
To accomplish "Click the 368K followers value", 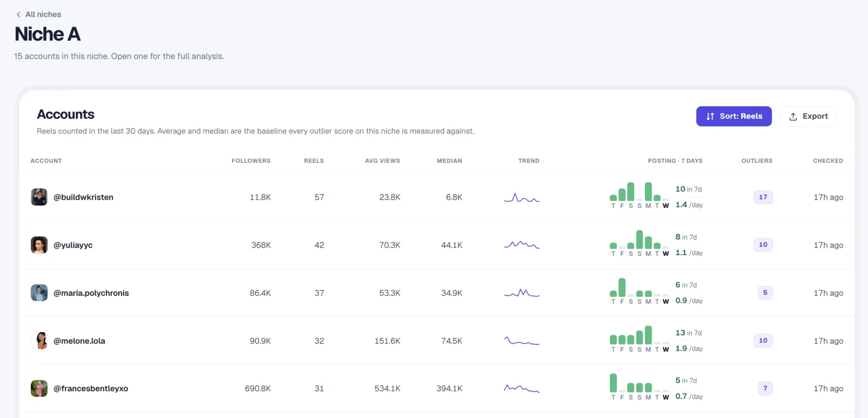I will pyautogui.click(x=261, y=245).
